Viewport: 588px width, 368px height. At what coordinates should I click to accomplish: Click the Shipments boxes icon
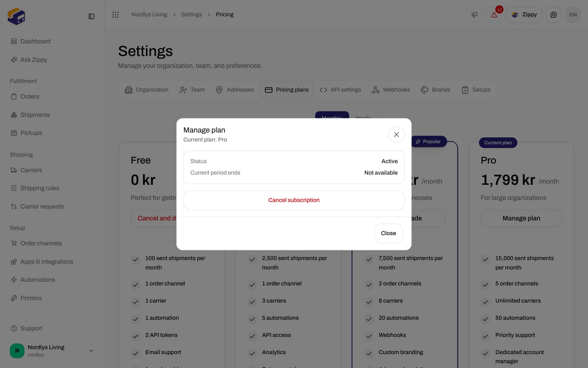[14, 115]
